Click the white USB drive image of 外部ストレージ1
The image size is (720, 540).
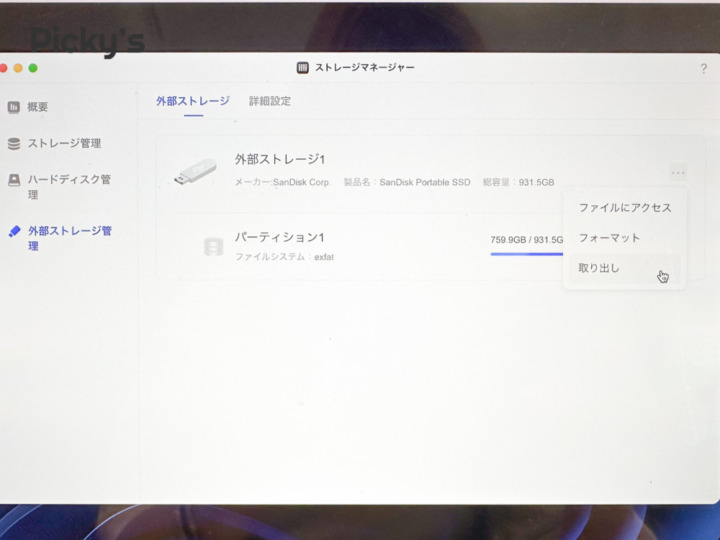point(194,171)
